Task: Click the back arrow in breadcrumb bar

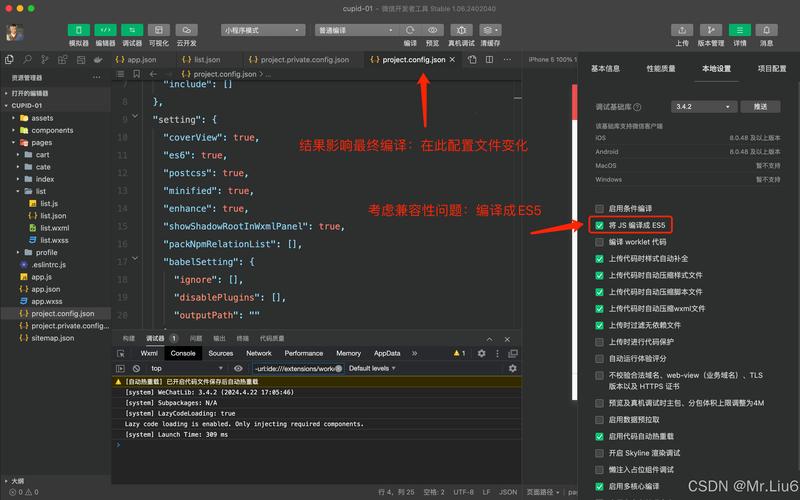Action: [153, 74]
